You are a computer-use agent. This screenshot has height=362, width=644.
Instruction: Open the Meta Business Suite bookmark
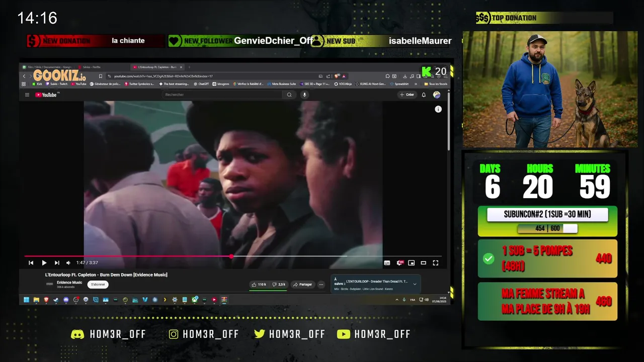282,84
